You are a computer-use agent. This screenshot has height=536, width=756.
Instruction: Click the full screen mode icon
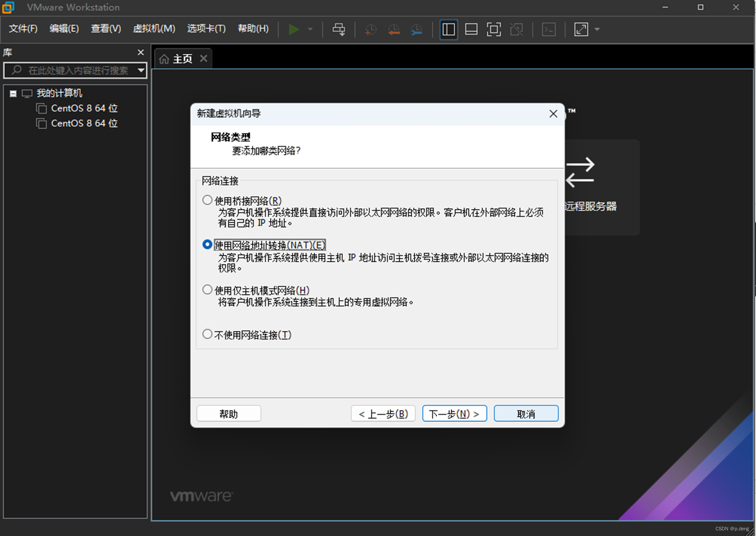(494, 29)
